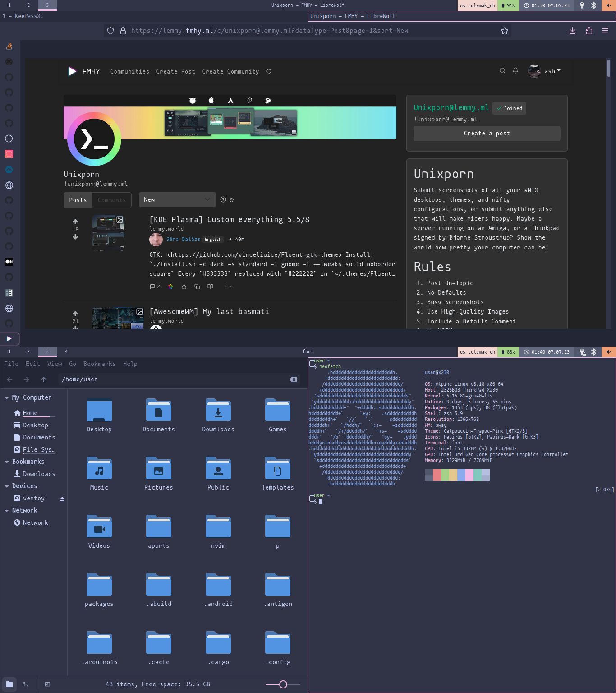Go back in file manager
The image size is (616, 693).
pyautogui.click(x=10, y=379)
